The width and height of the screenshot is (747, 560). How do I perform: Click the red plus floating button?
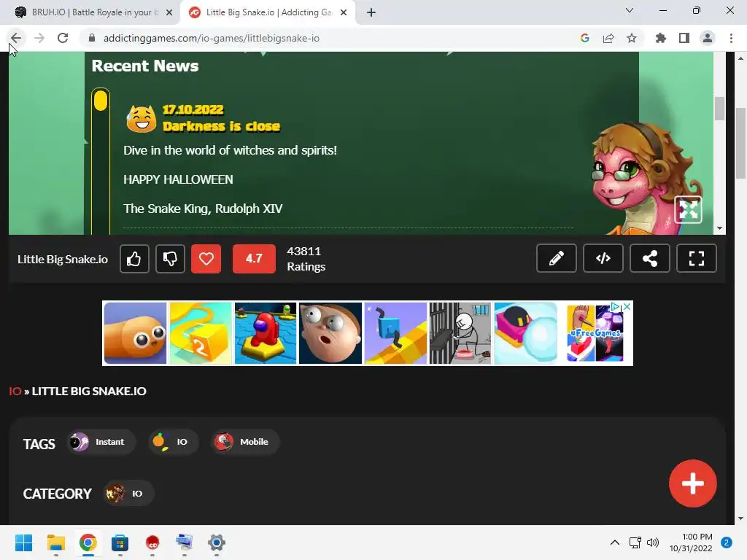(693, 483)
